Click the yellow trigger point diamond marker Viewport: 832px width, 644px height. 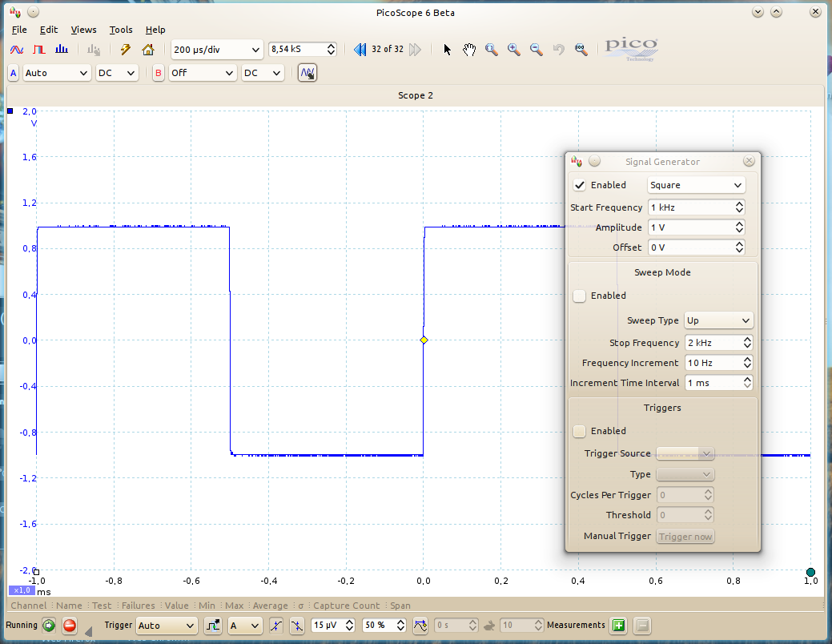tap(424, 340)
